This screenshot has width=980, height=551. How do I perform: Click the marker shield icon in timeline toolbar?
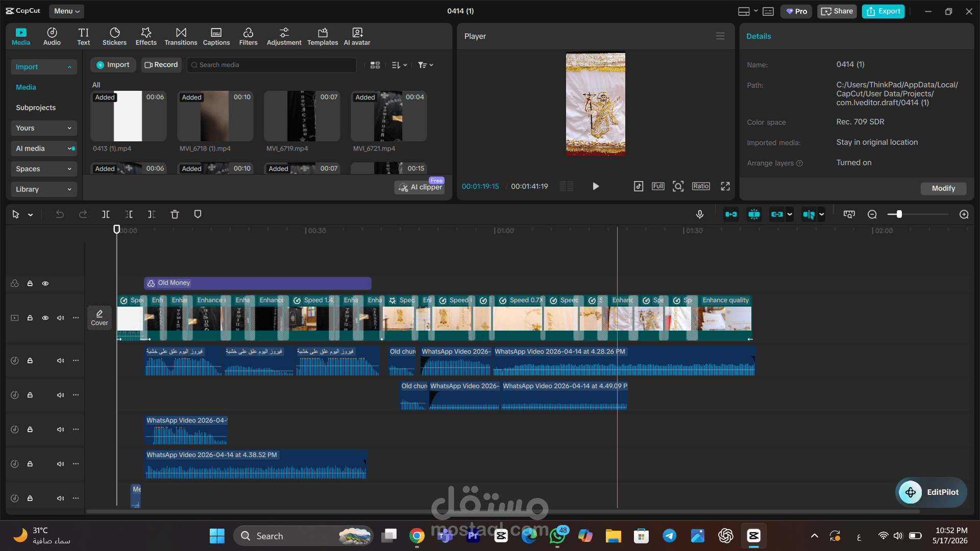tap(198, 214)
